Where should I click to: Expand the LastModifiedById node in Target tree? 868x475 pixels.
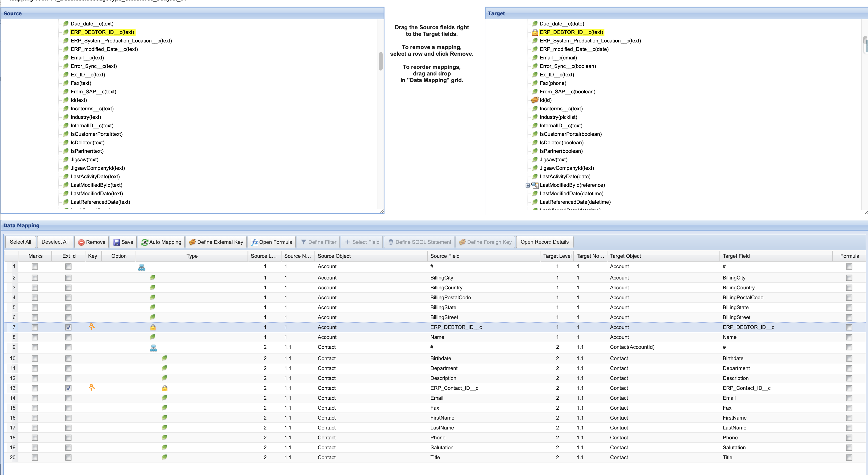[527, 185]
